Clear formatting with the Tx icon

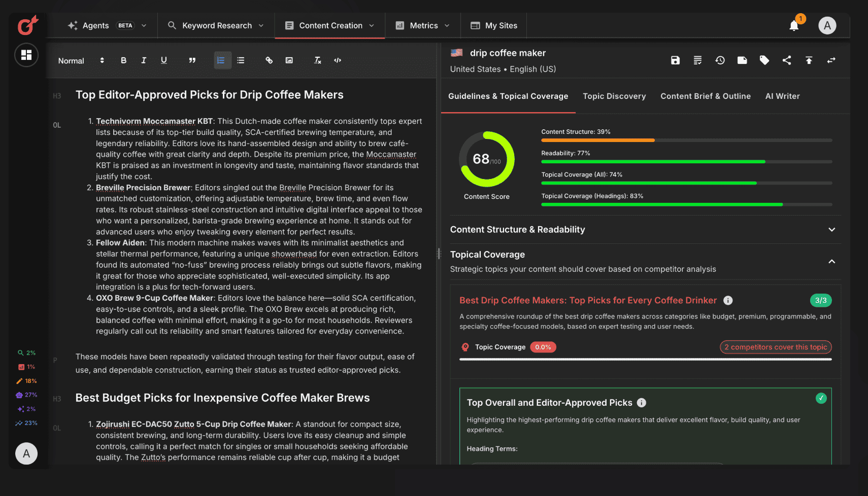[318, 60]
